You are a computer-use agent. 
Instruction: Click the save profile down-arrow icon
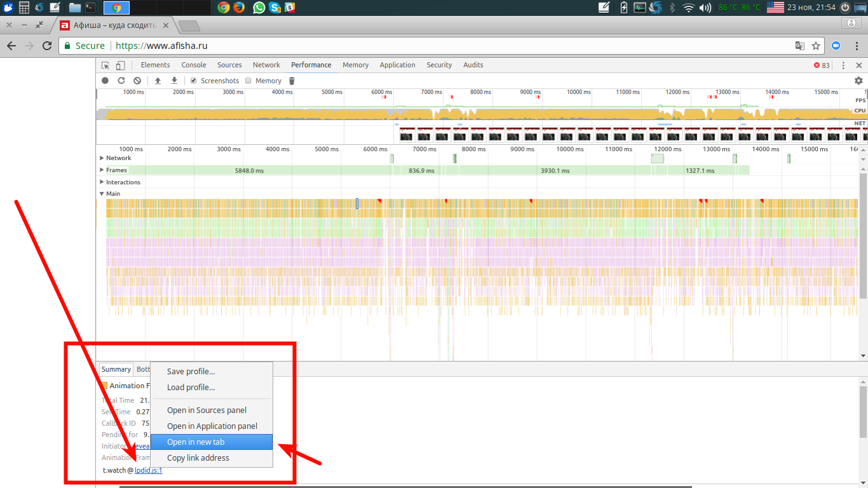(x=174, y=81)
